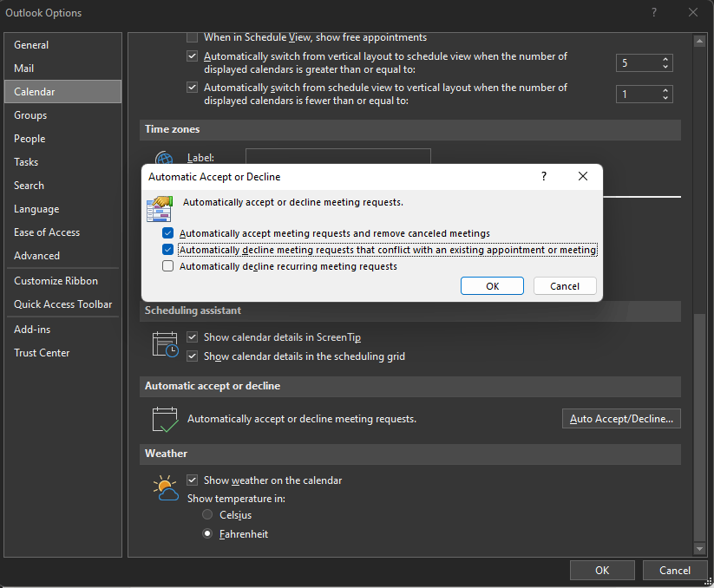This screenshot has height=588, width=714.
Task: Enable automatically decline recurring meeting requests
Action: [167, 266]
